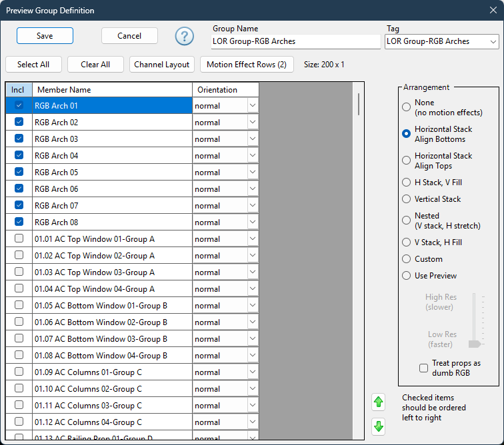Open orientation dropdown for 01.06 AC Bottom Window
The width and height of the screenshot is (504, 445).
(x=253, y=322)
